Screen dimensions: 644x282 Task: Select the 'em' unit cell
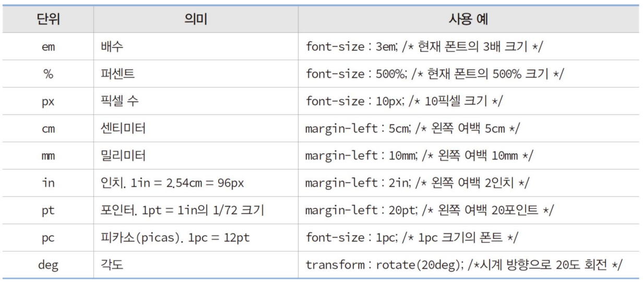coord(48,46)
